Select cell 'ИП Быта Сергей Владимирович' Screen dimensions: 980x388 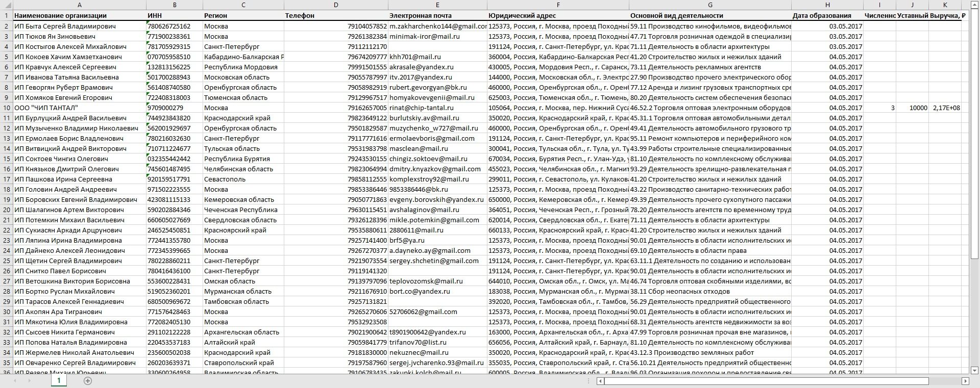tap(79, 26)
